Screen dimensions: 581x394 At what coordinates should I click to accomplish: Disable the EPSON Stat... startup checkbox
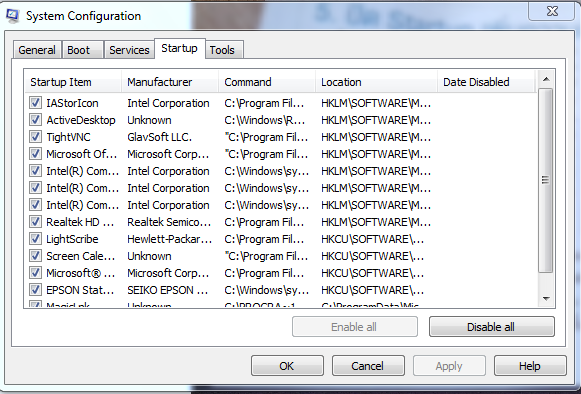[35, 290]
